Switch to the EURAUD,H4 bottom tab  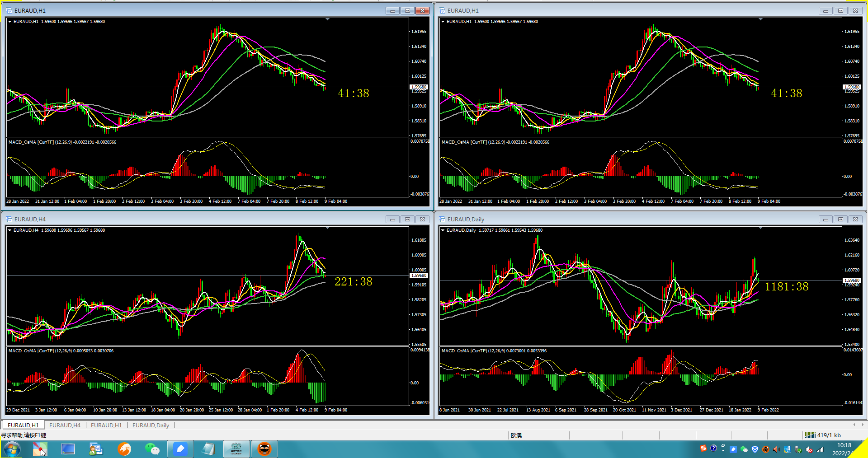tap(65, 425)
